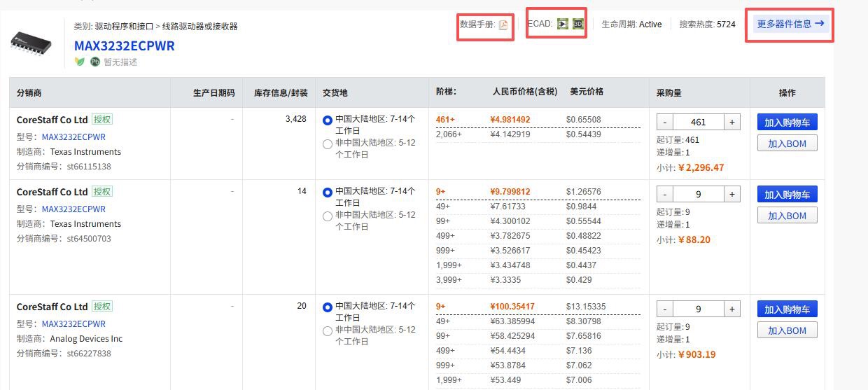The height and width of the screenshot is (390, 868).
Task: Open the datasheet PDF icon
Action: [x=503, y=25]
